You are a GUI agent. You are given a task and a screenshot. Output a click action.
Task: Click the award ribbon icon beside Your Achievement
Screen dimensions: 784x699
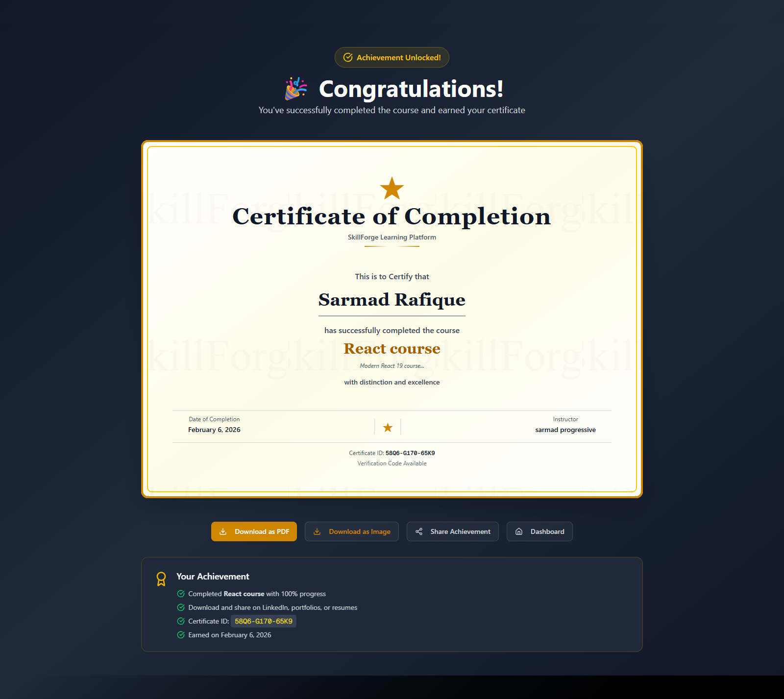point(161,579)
